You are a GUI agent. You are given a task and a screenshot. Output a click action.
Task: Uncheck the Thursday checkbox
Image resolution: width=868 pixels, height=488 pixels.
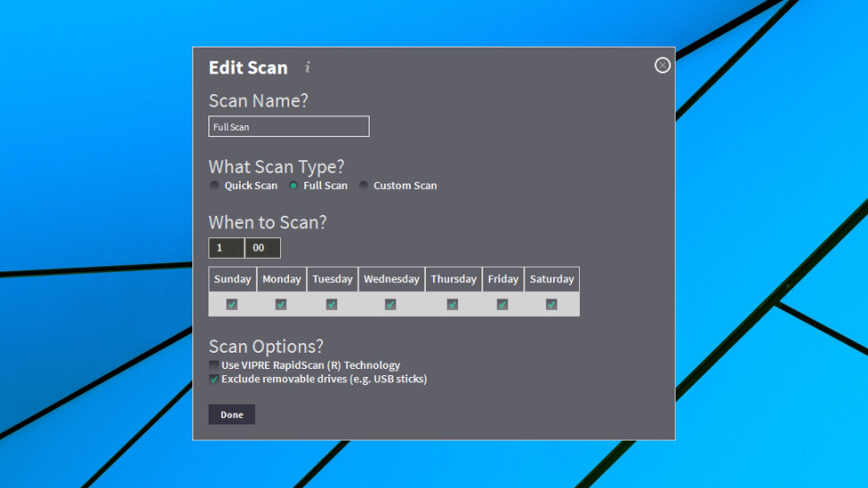pos(452,304)
